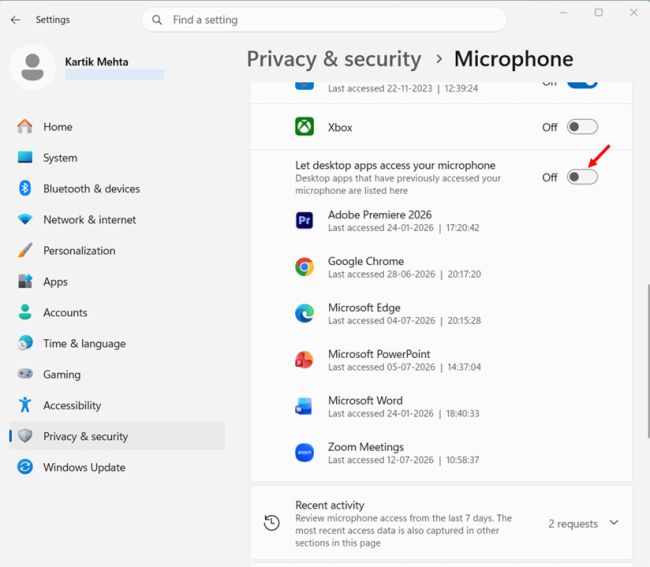Open Network & internet settings
Screen dimensions: 650x567
[x=117, y=219]
